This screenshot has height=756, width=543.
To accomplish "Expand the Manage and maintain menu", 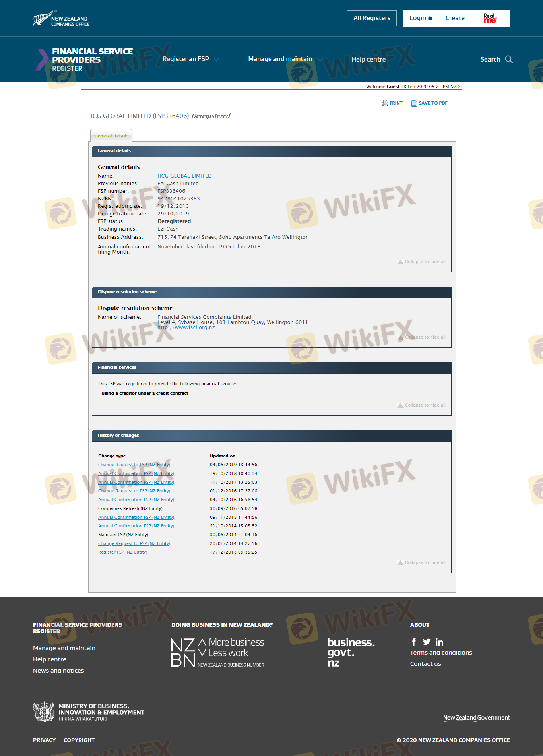I will [x=285, y=59].
